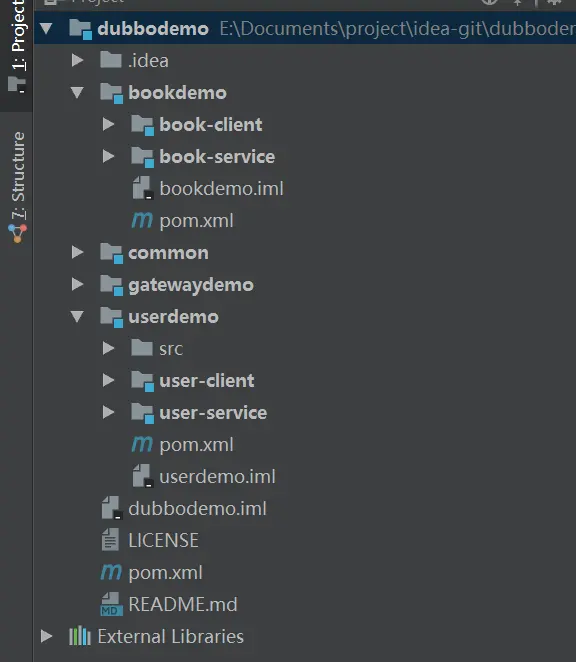Click the LICENSE text file icon
Screen dimensions: 576x662
pos(110,540)
